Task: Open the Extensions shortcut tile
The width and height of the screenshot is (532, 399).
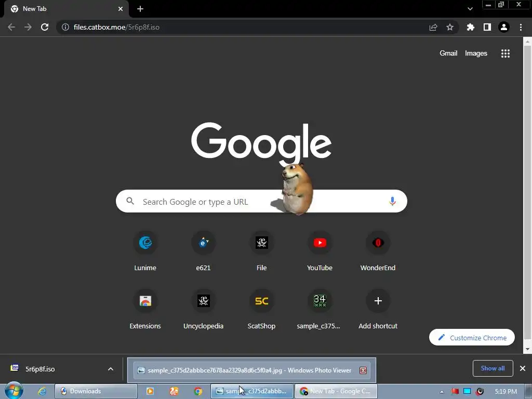Action: coord(145,310)
